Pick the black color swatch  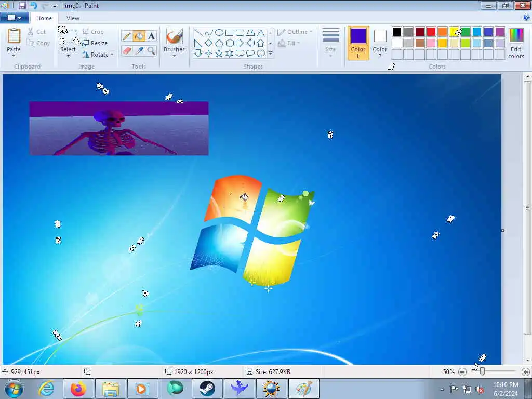click(x=397, y=32)
